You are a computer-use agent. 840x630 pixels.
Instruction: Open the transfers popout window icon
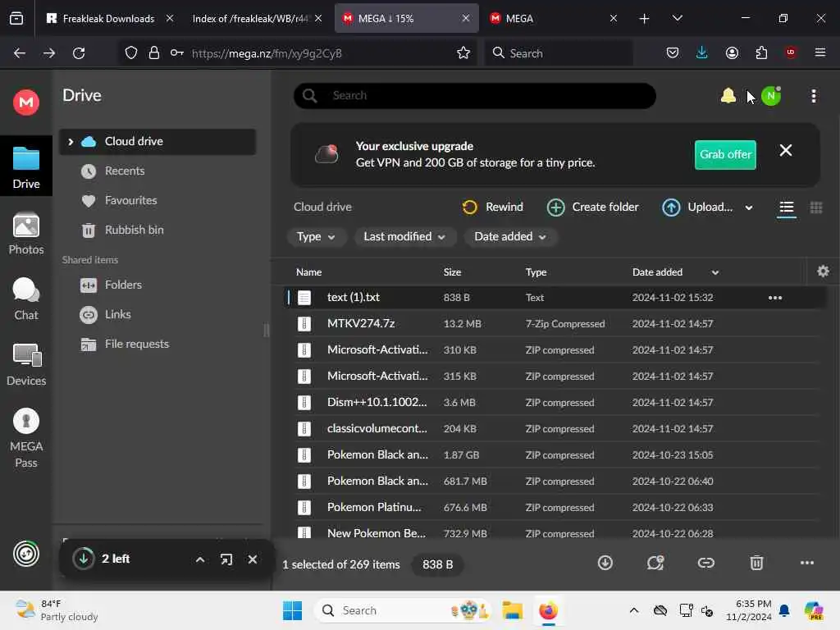[x=226, y=559]
